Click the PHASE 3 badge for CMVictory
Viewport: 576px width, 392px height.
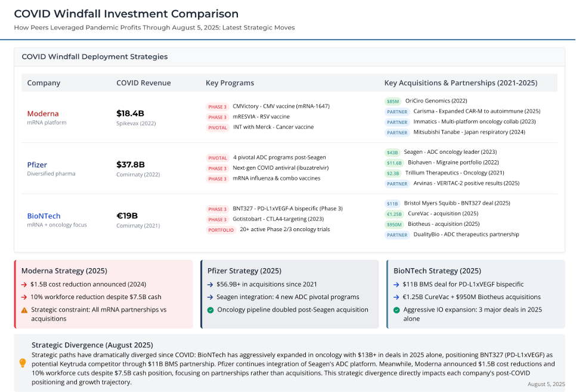(x=218, y=107)
